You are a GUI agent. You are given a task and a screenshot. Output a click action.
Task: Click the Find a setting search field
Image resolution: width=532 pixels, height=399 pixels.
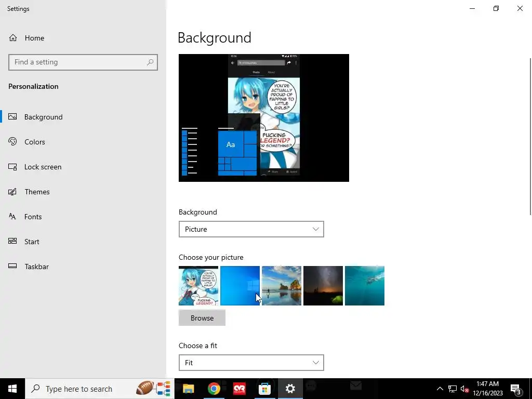point(83,62)
